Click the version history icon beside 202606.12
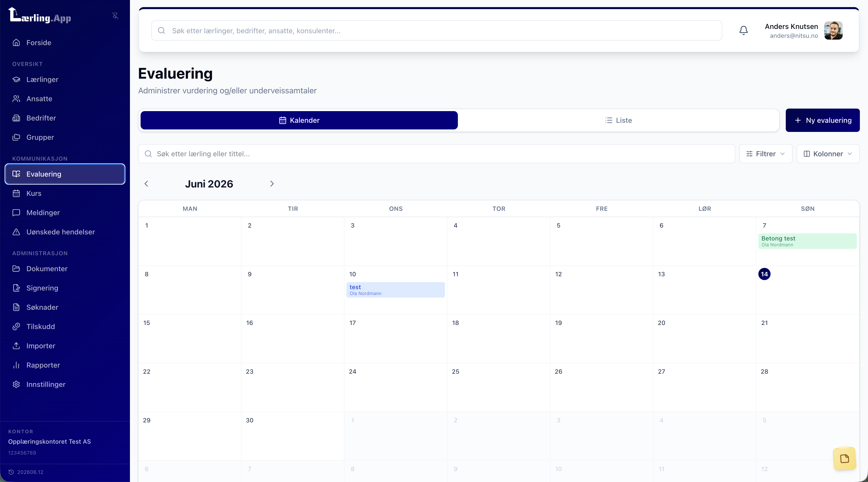 (x=11, y=472)
